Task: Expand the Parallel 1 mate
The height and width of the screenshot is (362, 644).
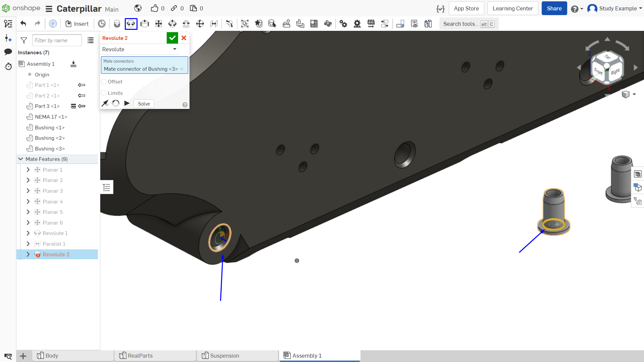Action: (28, 244)
